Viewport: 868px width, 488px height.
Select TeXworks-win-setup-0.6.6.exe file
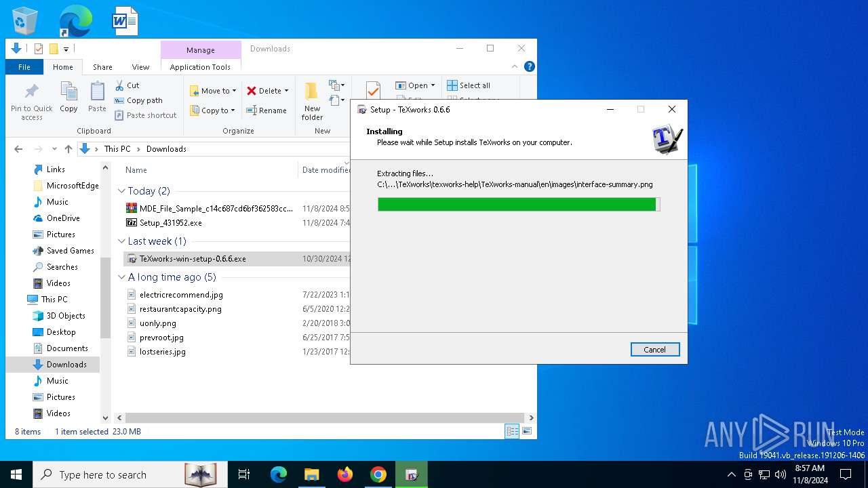tap(193, 259)
